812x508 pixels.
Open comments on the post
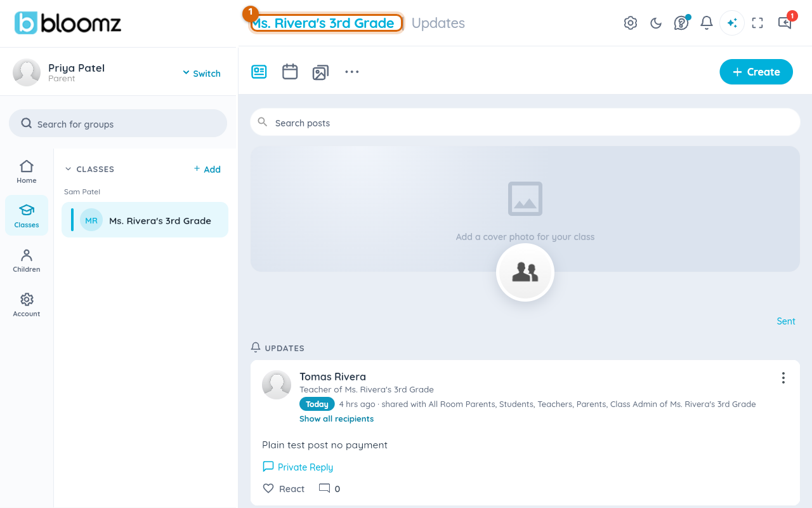[x=329, y=488]
